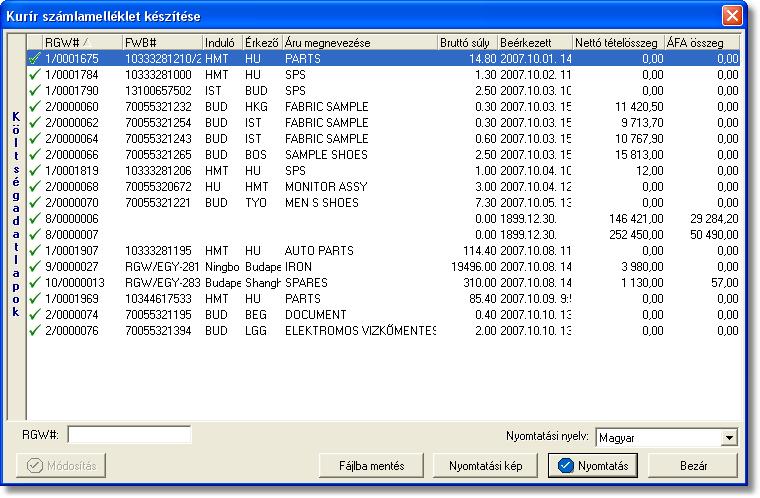This screenshot has width=760, height=498.
Task: Click the blue check icon on Nyomtatás button
Action: [566, 466]
